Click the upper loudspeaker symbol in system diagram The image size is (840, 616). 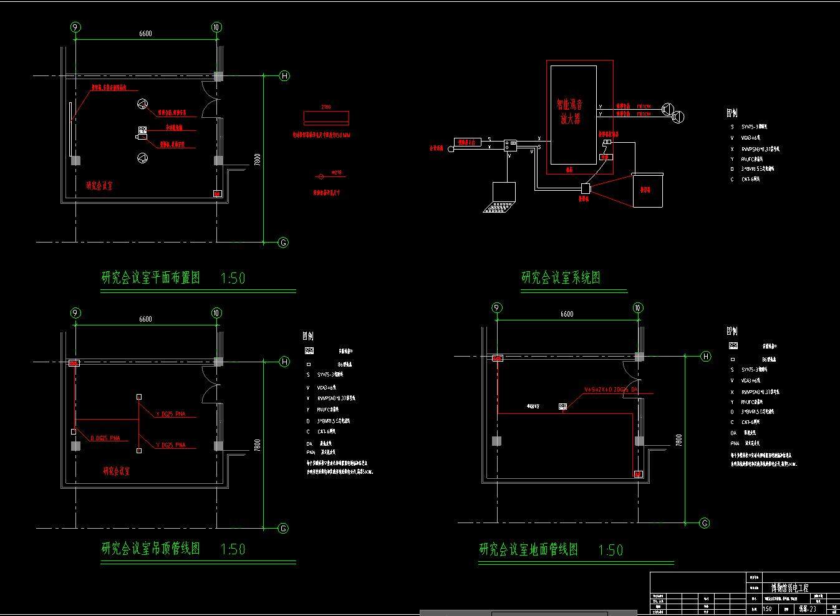668,108
